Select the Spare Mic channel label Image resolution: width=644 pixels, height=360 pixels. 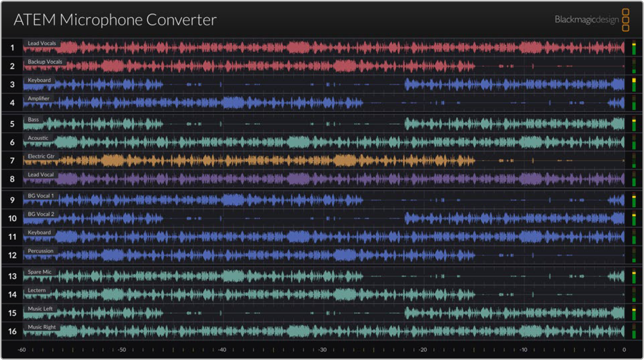tap(39, 272)
